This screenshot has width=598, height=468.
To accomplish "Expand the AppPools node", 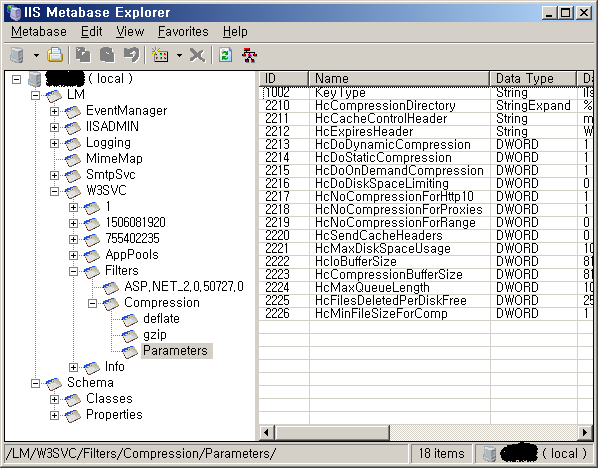I will click(x=74, y=256).
